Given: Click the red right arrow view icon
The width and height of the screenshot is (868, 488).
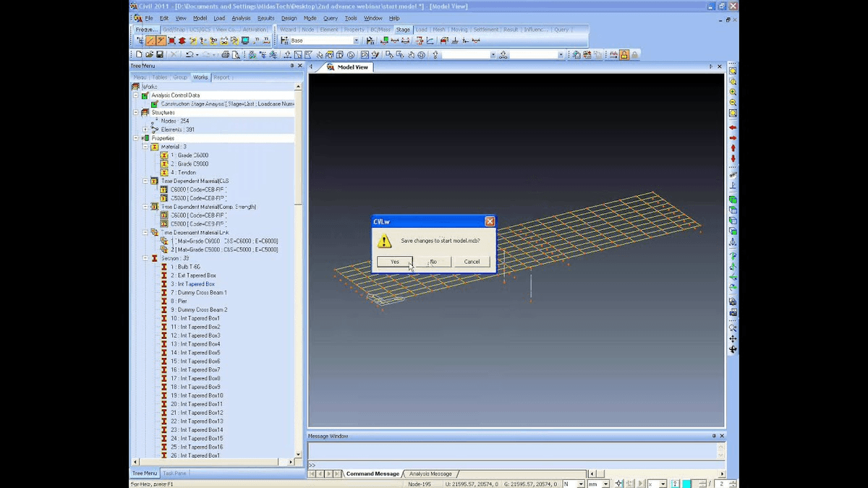Looking at the screenshot, I should 733,138.
